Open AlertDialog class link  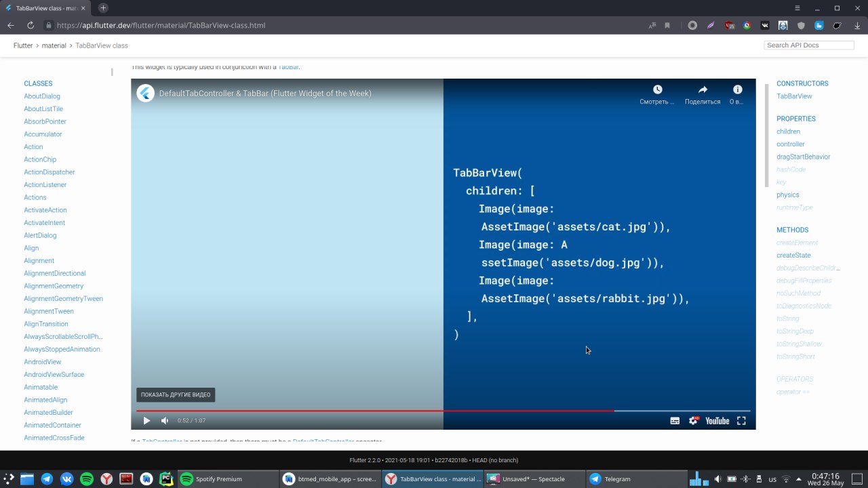coord(40,235)
